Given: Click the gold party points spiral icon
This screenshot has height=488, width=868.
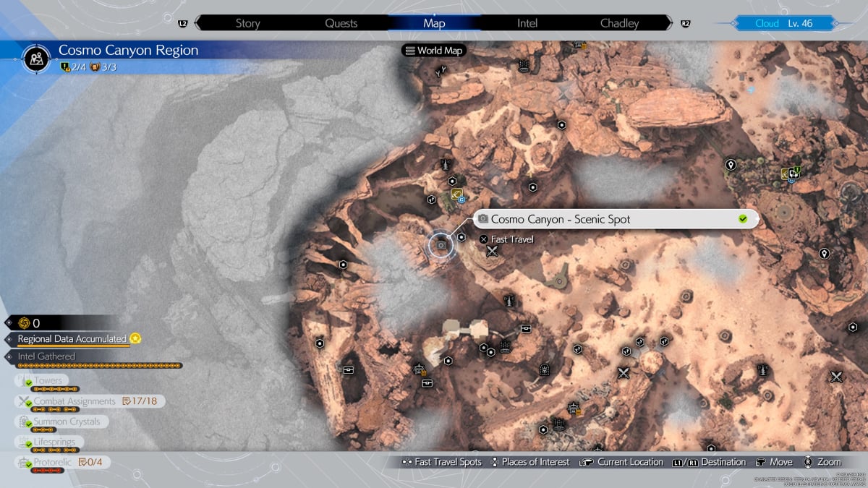Looking at the screenshot, I should (22, 323).
